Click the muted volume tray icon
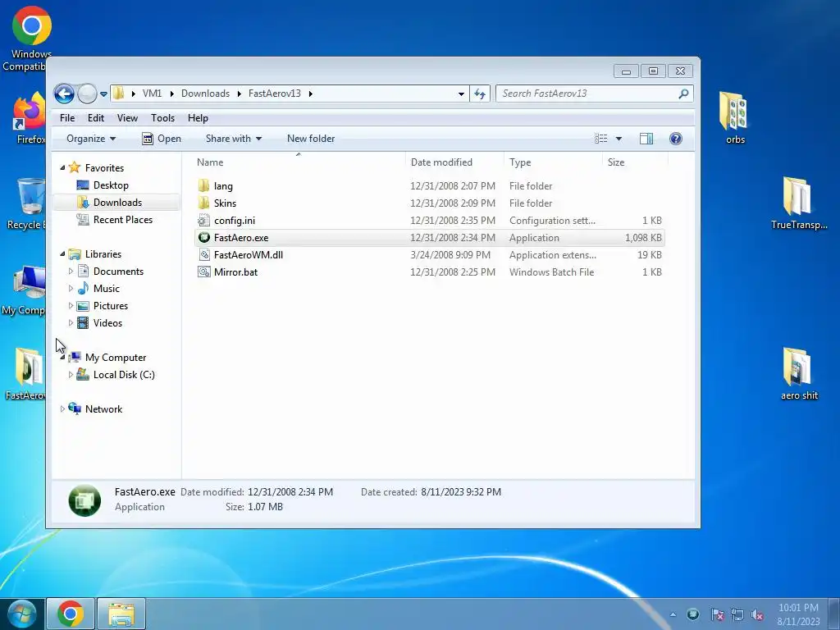This screenshot has width=840, height=630. point(757,615)
